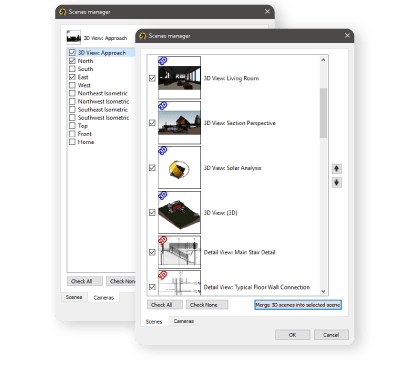Toggle the Northeast Isometric checkbox
This screenshot has height=371, width=411.
click(x=72, y=93)
